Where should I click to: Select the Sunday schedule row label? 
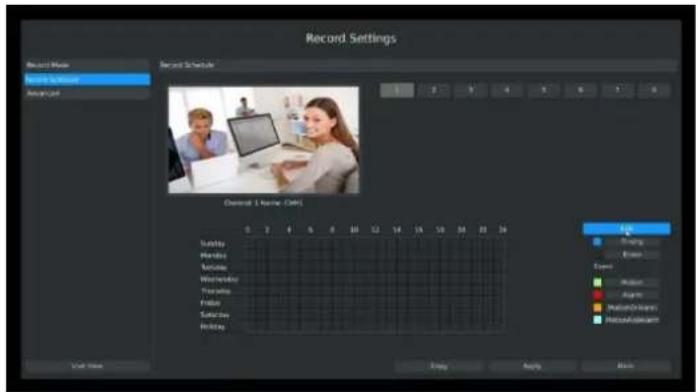[212, 244]
